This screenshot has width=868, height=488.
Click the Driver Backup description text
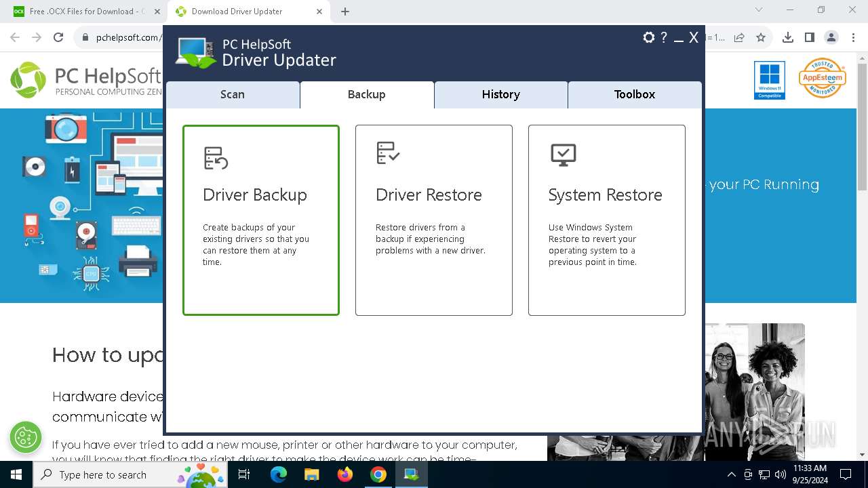click(x=256, y=245)
